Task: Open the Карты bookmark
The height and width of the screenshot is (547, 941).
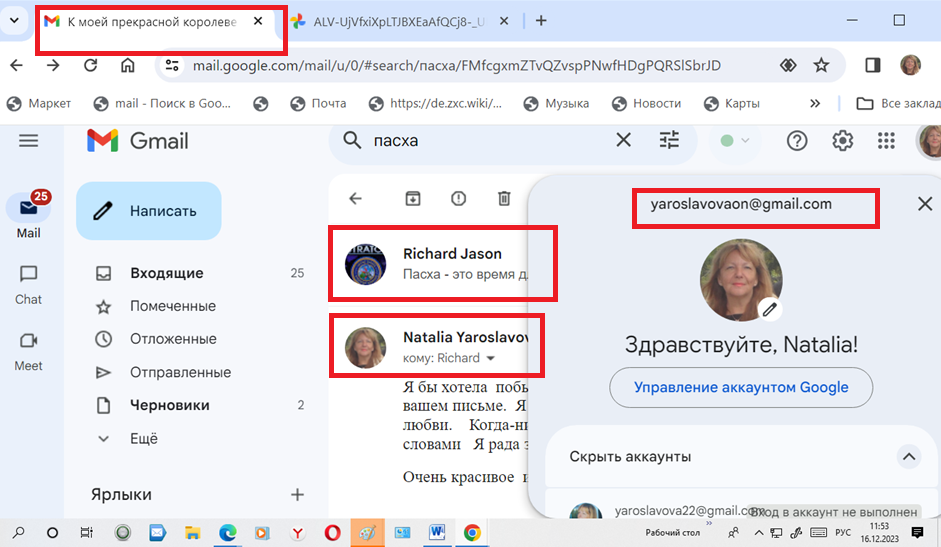Action: tap(732, 104)
